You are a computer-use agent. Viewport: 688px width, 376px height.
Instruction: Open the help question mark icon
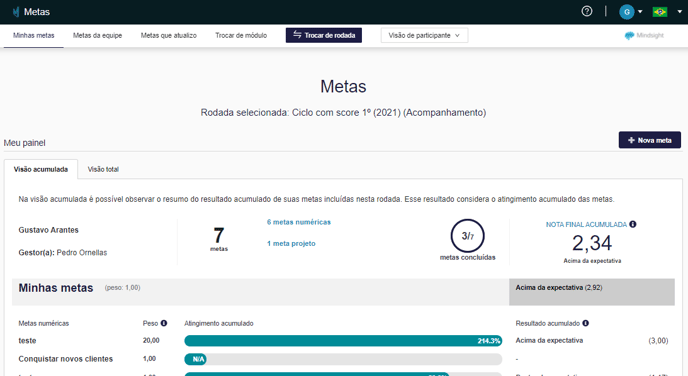(x=587, y=11)
